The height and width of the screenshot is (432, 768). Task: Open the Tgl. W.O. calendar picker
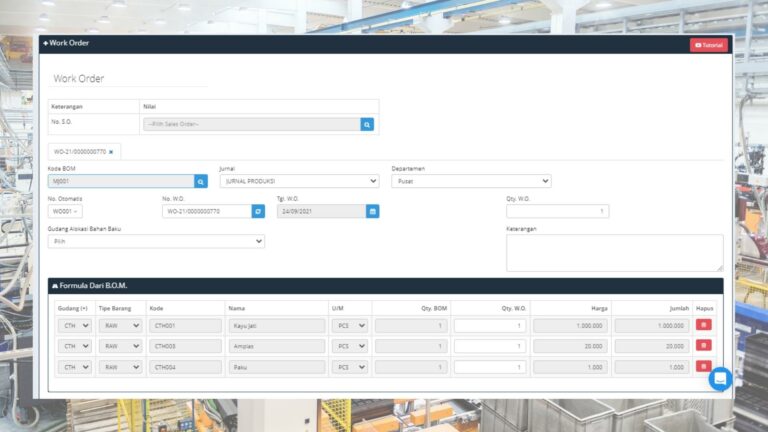[x=372, y=212]
